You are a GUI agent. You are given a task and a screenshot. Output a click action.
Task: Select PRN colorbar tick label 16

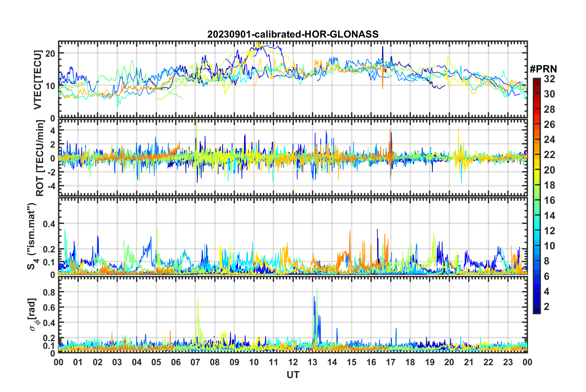pyautogui.click(x=549, y=200)
